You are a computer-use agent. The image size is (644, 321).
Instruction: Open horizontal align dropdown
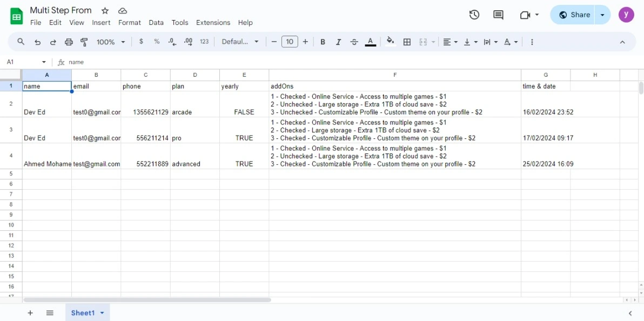pos(450,42)
